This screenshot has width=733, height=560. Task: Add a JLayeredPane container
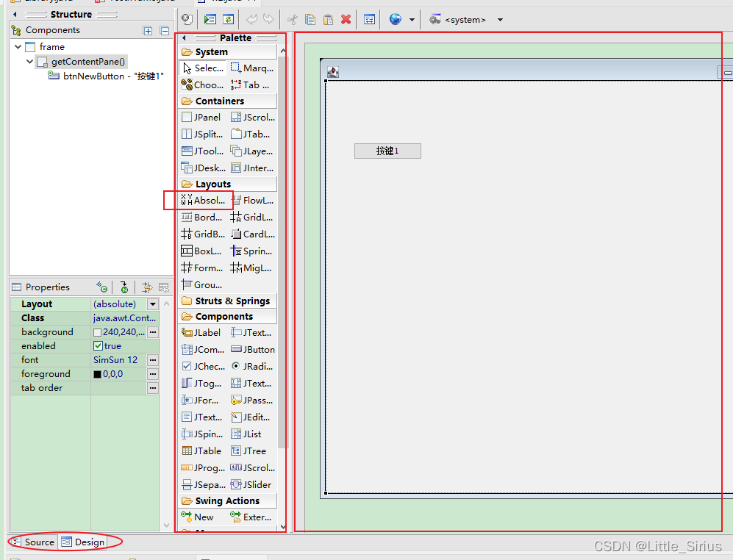[252, 151]
